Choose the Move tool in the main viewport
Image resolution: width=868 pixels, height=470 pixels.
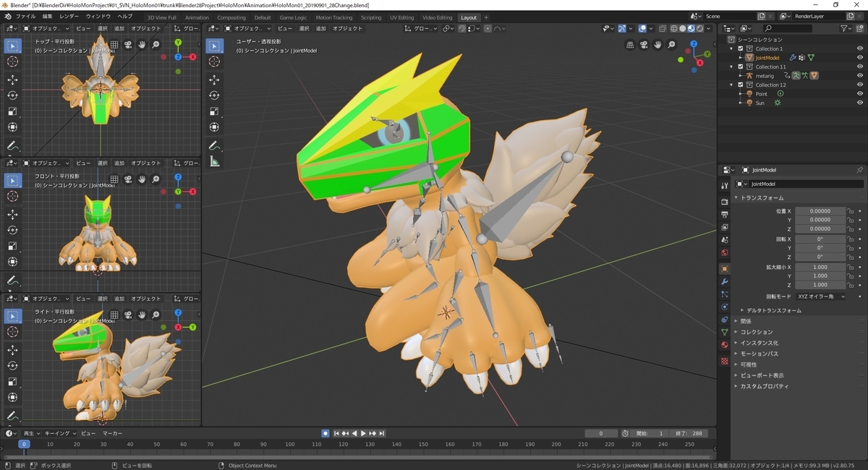[x=215, y=79]
